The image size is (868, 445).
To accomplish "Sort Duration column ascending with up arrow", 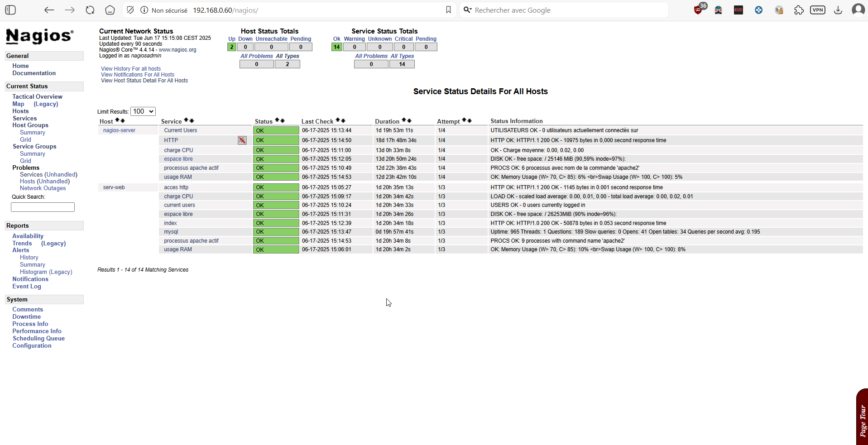I will (404, 120).
